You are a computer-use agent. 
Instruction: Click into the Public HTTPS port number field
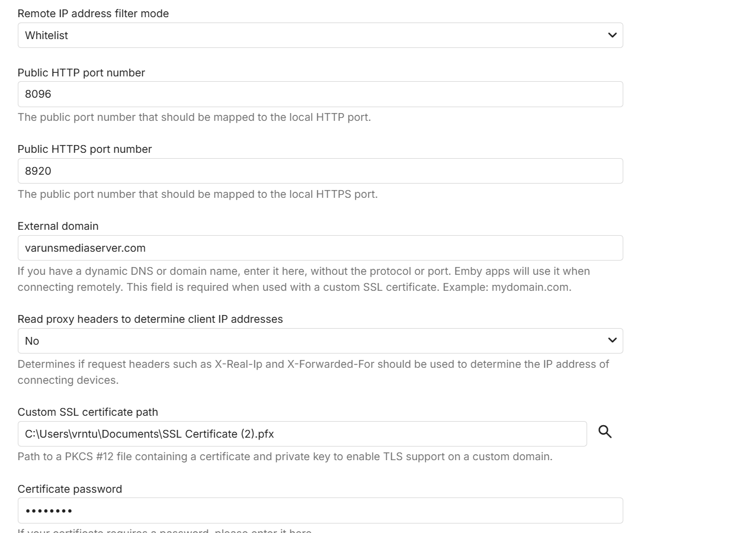point(320,171)
